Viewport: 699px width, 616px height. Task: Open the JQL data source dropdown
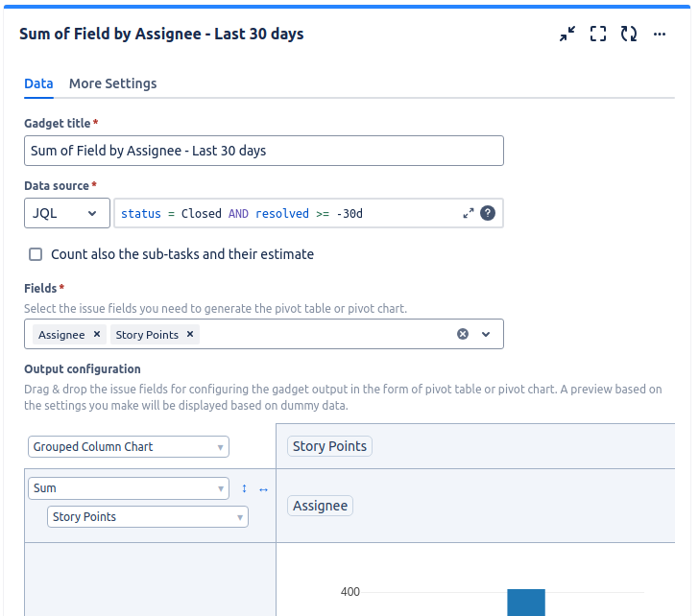[x=67, y=213]
